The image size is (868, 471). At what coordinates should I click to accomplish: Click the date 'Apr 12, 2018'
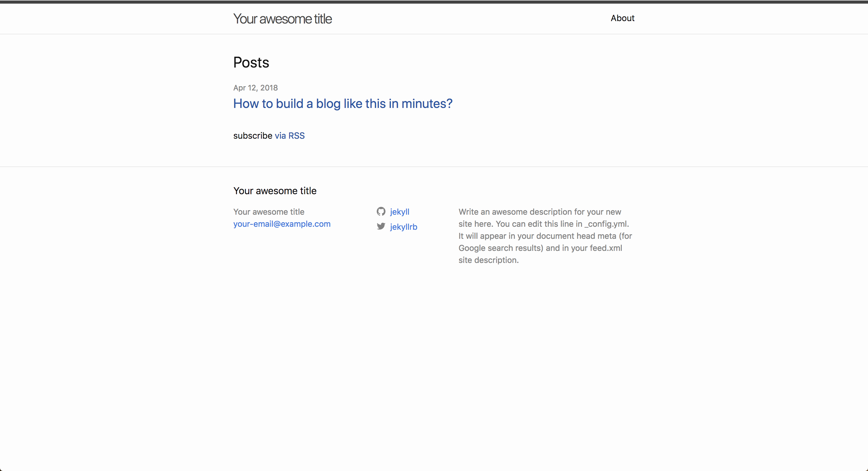(x=255, y=88)
